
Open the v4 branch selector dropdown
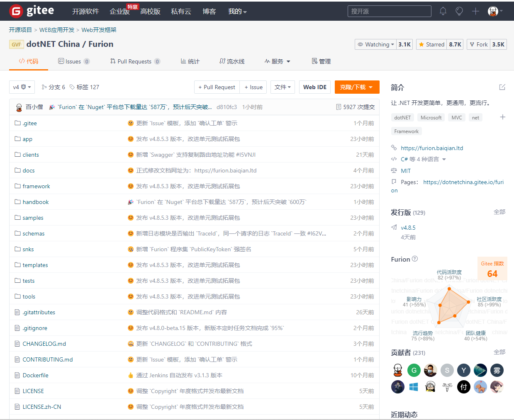click(22, 87)
